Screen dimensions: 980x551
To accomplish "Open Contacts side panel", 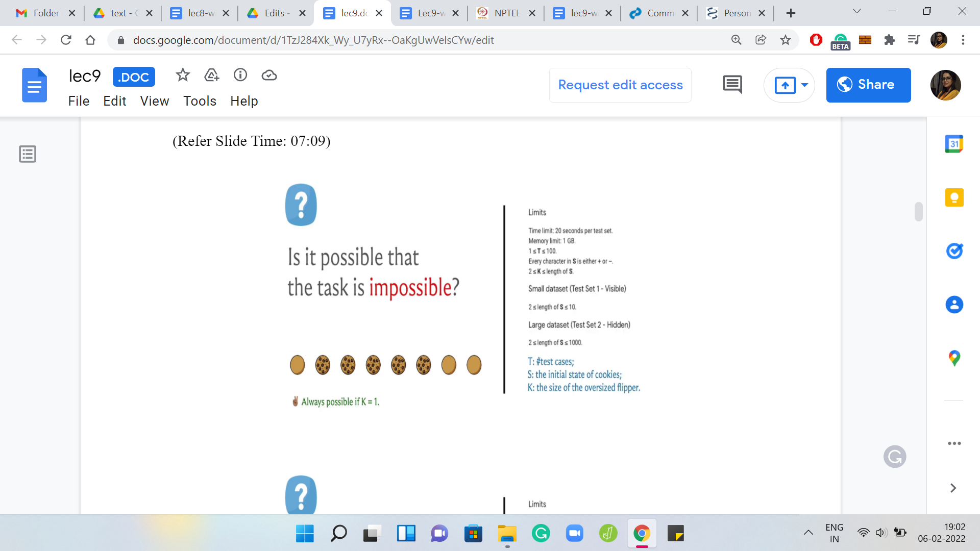I will tap(954, 305).
